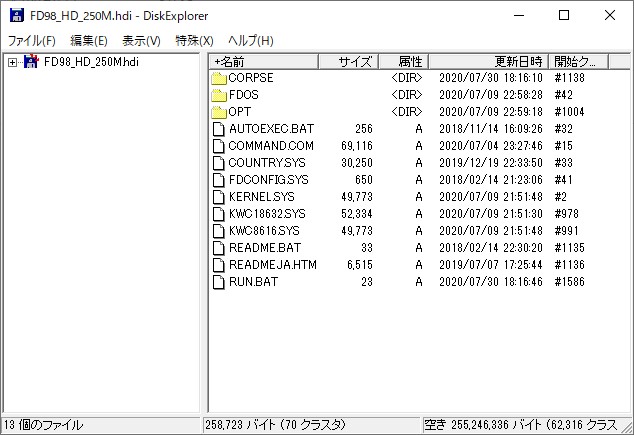Close the DiskExplorer window
This screenshot has width=634, height=435.
click(x=610, y=15)
